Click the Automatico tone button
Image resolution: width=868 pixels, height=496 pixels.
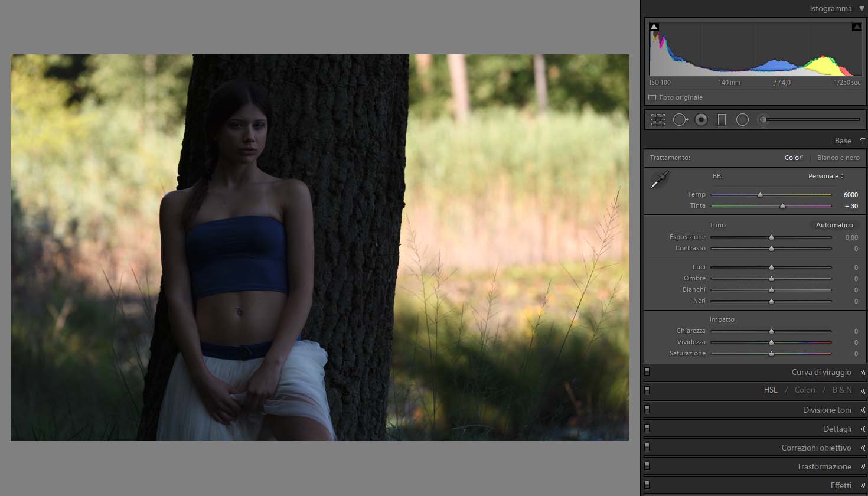pyautogui.click(x=834, y=225)
